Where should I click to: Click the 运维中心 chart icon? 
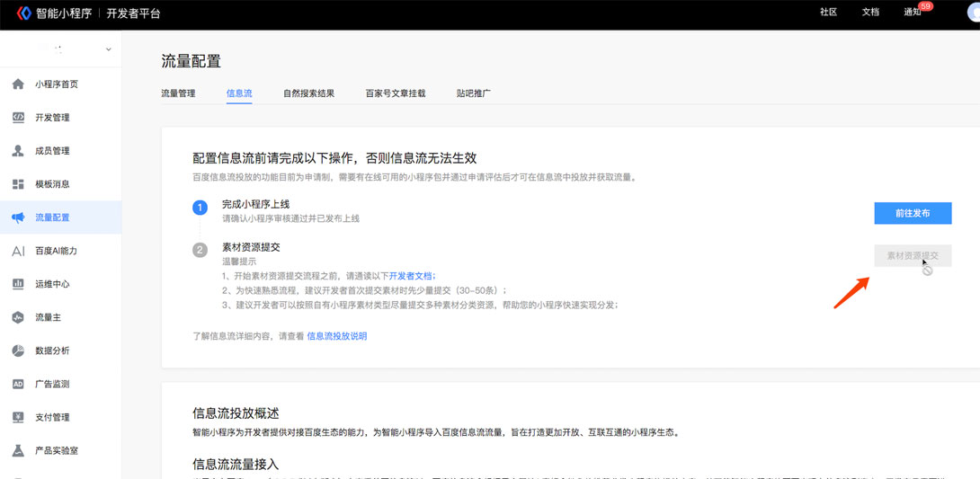tap(18, 284)
